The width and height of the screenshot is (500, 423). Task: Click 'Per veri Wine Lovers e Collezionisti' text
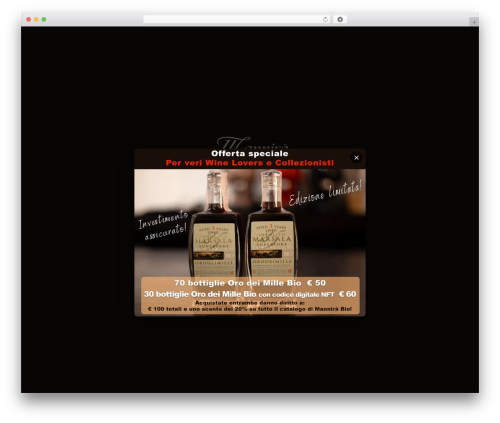[x=250, y=163]
